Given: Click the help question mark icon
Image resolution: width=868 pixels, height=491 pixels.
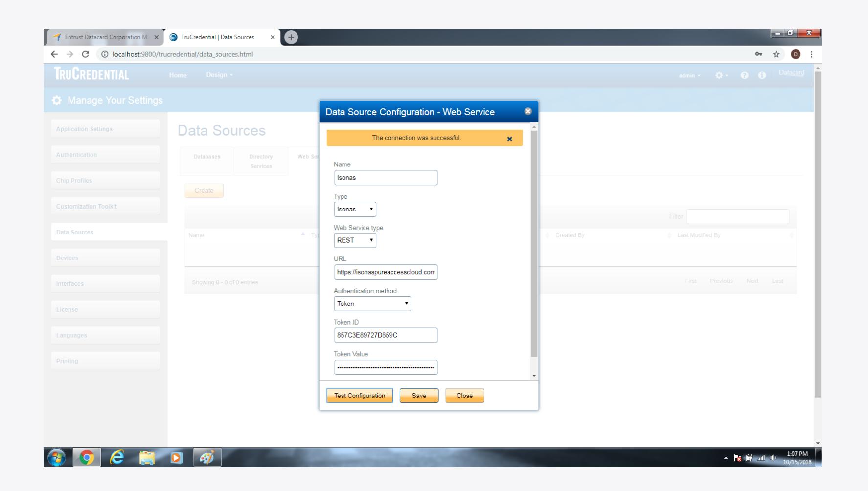Looking at the screenshot, I should coord(744,75).
